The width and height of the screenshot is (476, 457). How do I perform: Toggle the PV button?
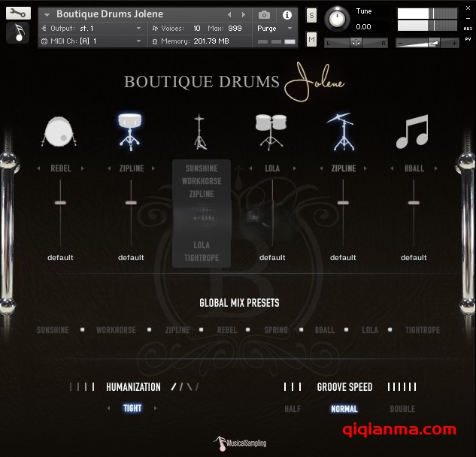pos(468,39)
